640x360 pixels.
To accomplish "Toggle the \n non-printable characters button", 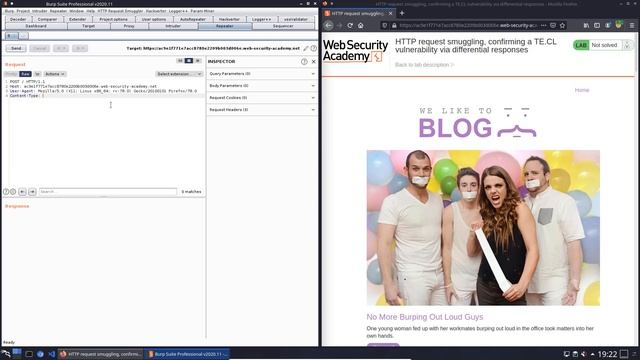I will [37, 74].
